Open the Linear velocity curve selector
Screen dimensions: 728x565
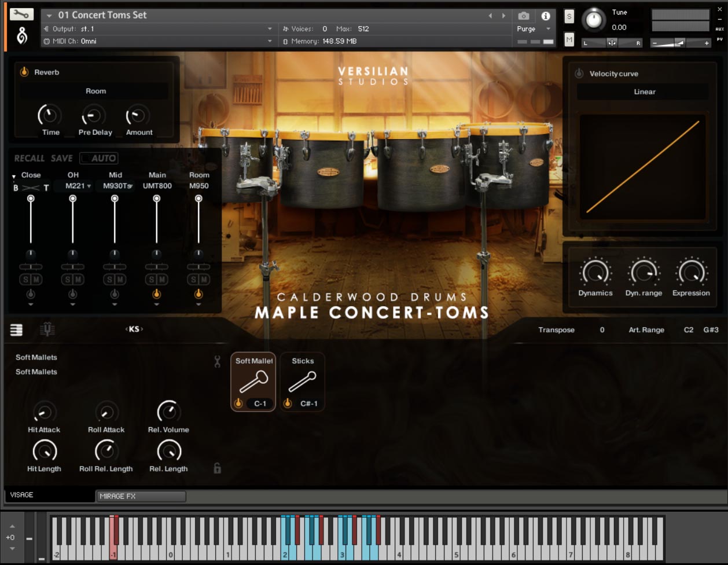[644, 91]
